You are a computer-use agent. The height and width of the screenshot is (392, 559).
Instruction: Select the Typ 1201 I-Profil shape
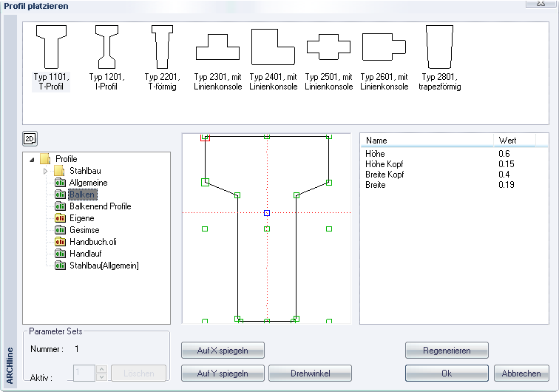(106, 58)
